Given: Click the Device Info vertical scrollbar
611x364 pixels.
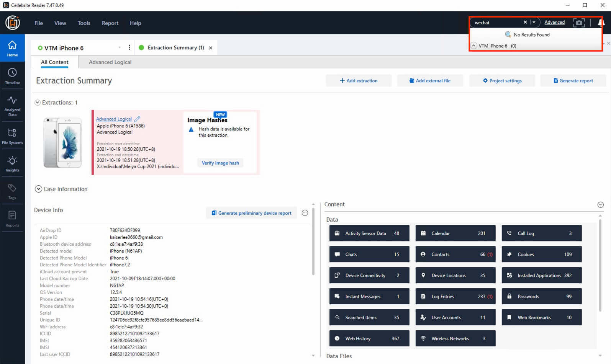Looking at the screenshot, I should coord(313,241).
